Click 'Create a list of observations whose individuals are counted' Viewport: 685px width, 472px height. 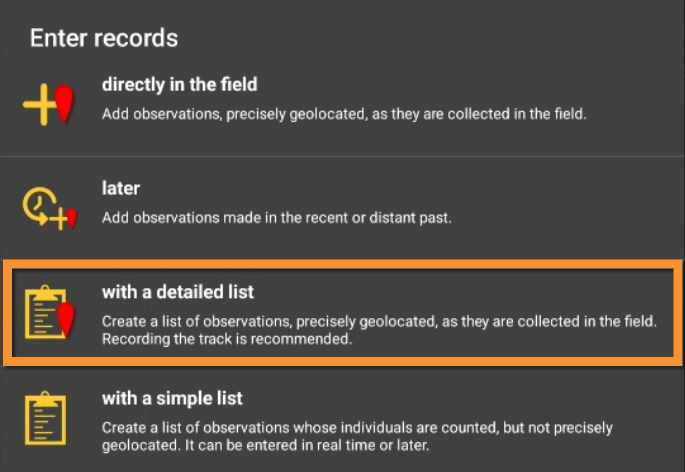pyautogui.click(x=355, y=427)
